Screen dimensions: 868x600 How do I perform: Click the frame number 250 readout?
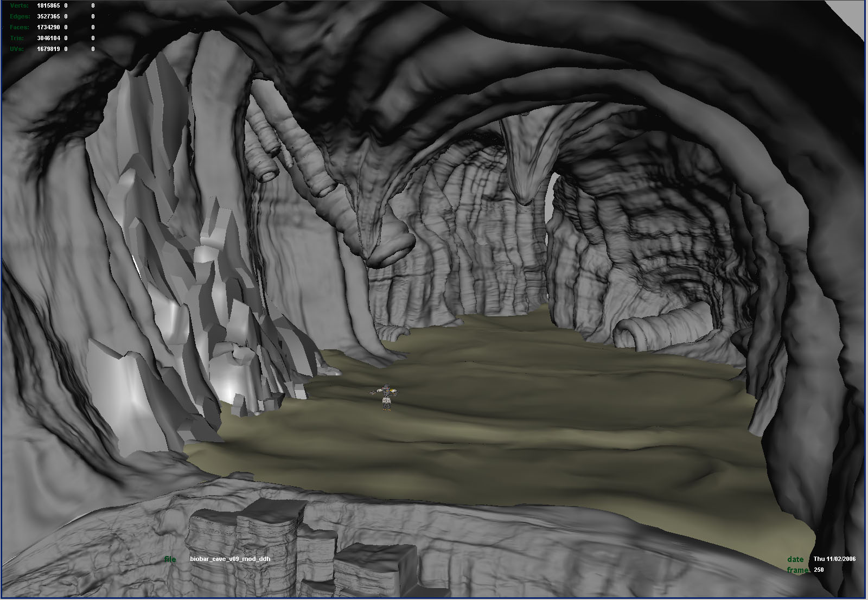[x=818, y=570]
